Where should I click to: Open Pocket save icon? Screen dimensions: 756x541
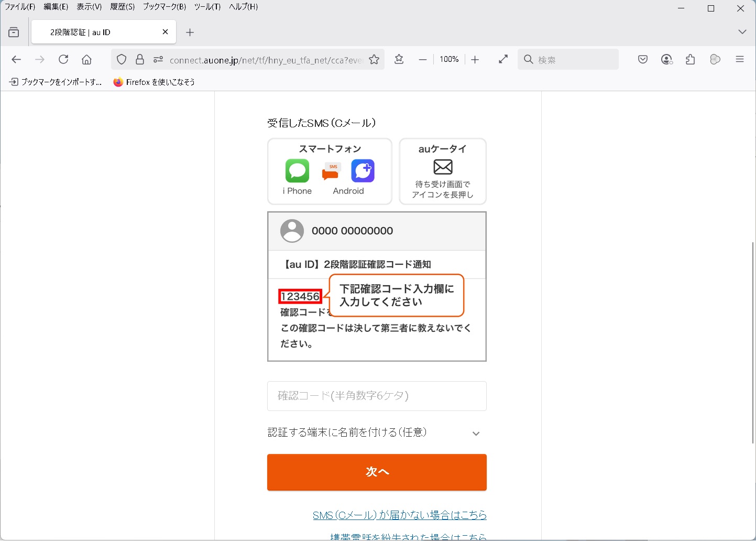point(643,60)
